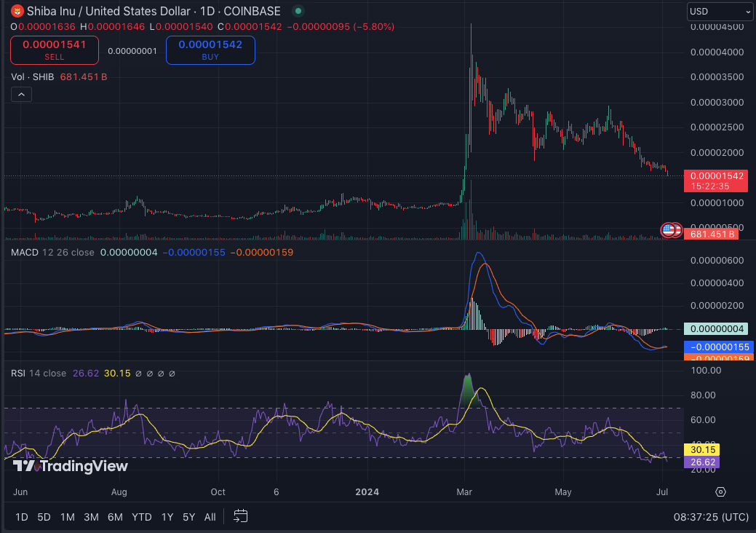Click the RSI value 26.62 in legend

pyautogui.click(x=86, y=374)
